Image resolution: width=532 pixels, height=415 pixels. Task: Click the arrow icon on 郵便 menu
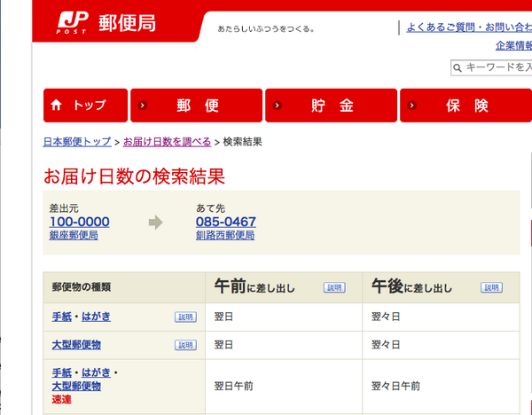(x=143, y=106)
